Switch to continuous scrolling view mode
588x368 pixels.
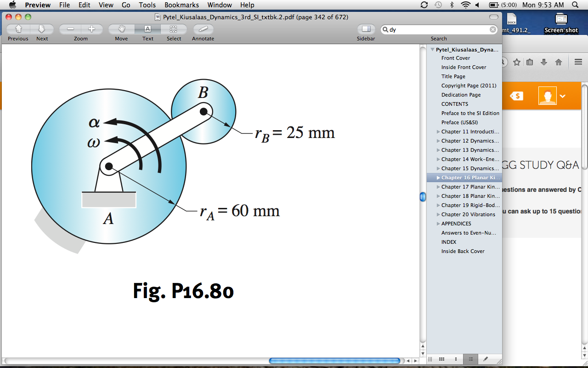(x=430, y=359)
